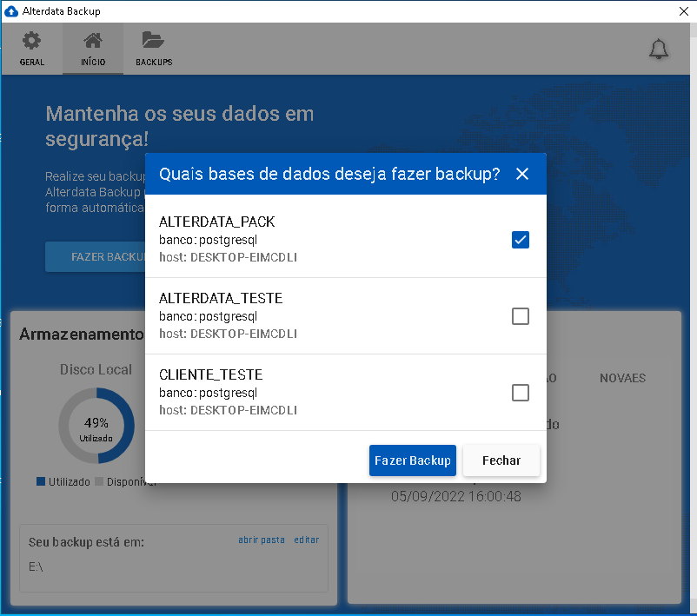Click the Utilizado legend blue square

click(x=41, y=481)
